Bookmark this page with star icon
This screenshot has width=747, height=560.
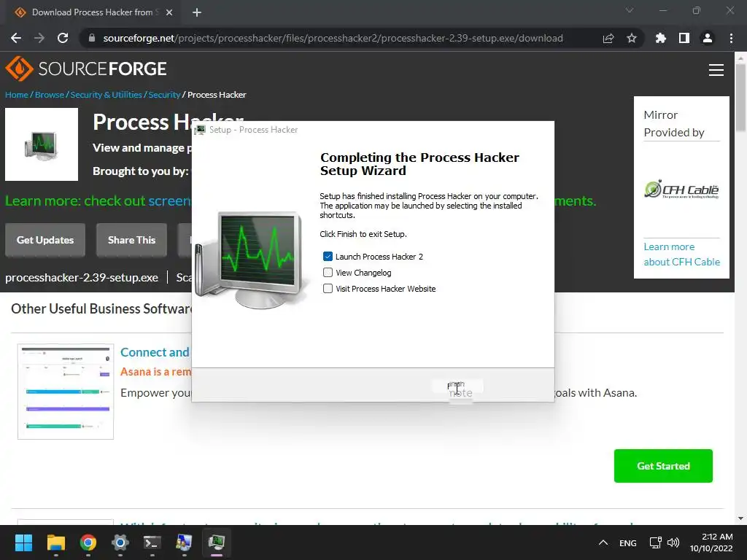click(632, 38)
